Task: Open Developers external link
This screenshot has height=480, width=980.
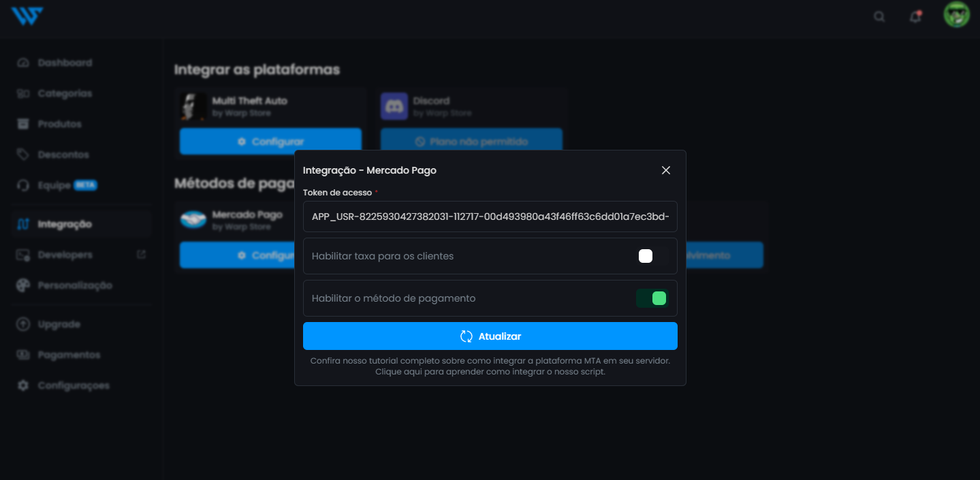Action: point(81,255)
